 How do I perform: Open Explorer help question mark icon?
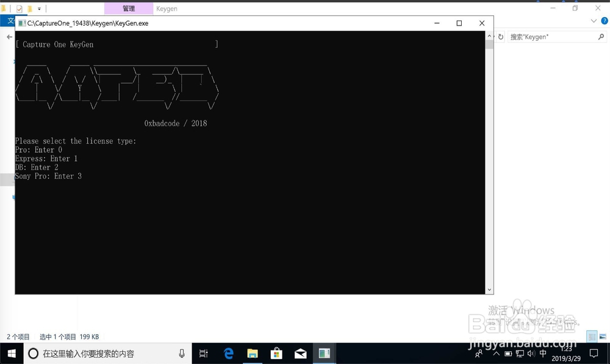(605, 21)
